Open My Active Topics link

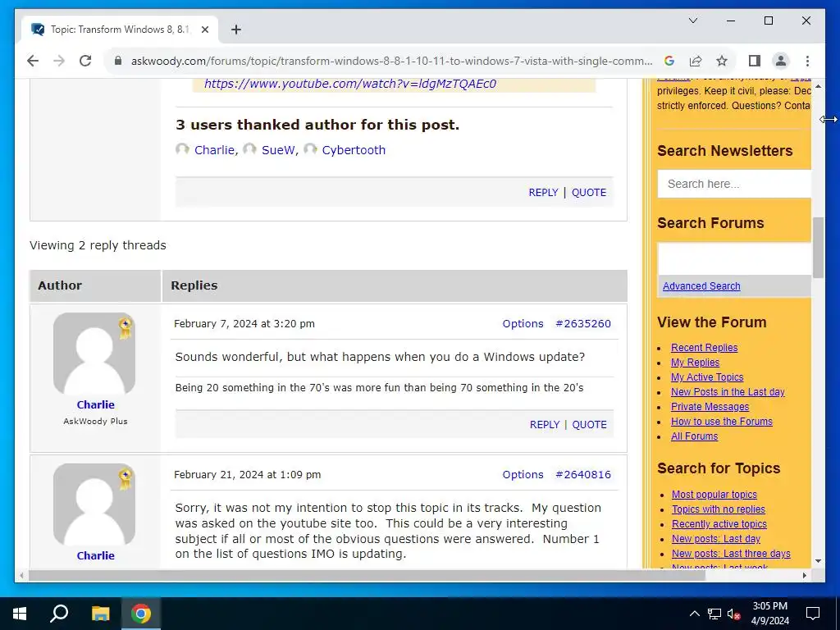coord(707,377)
